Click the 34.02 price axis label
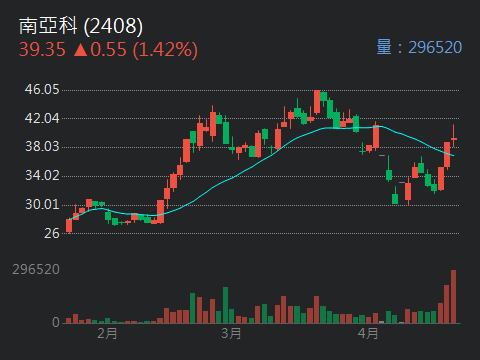Image resolution: width=480 pixels, height=360 pixels. (x=42, y=175)
